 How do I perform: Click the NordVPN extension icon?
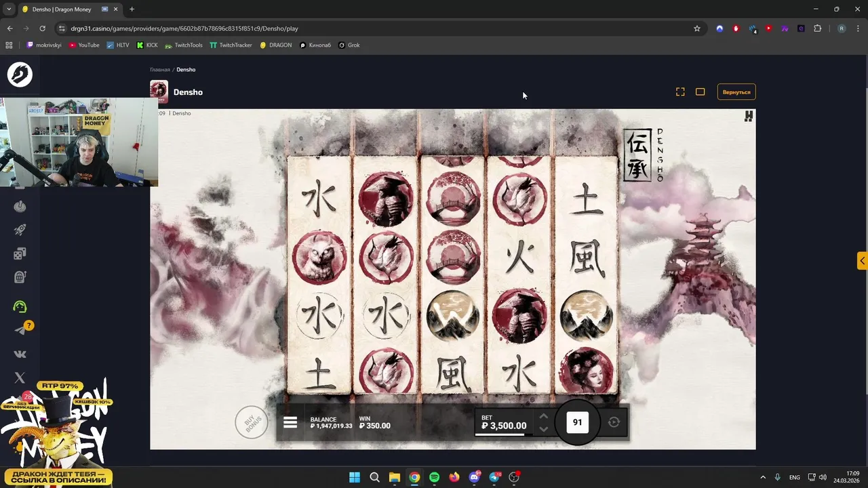(x=719, y=28)
